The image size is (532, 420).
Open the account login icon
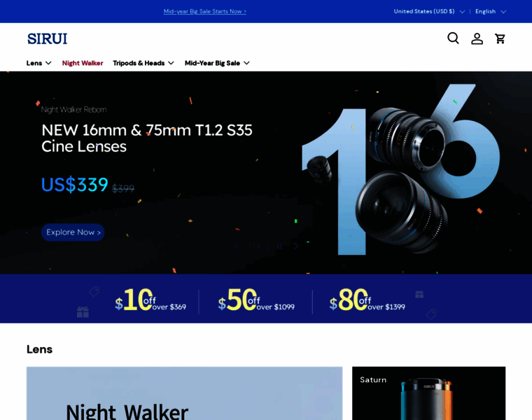[477, 38]
